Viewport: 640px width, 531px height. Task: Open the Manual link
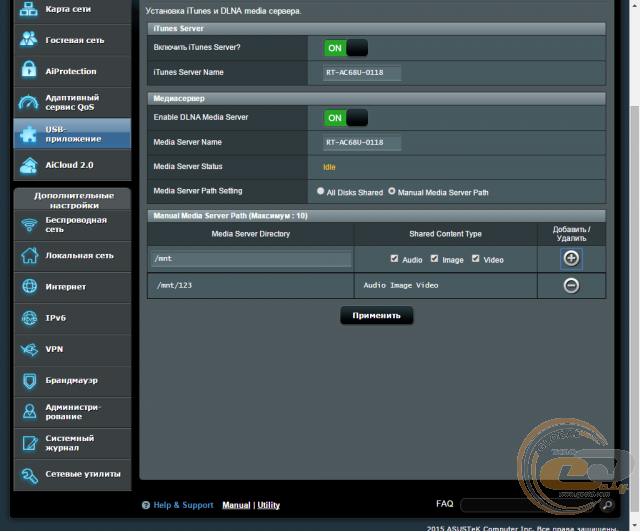point(236,505)
